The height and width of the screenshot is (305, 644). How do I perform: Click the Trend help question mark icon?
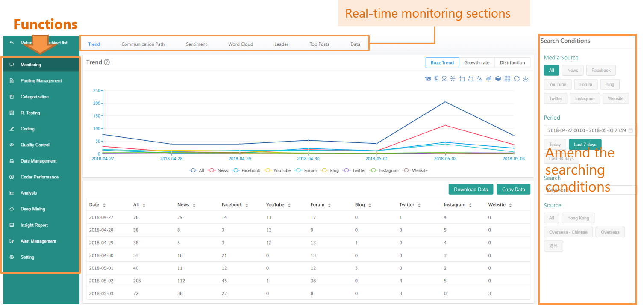(107, 62)
